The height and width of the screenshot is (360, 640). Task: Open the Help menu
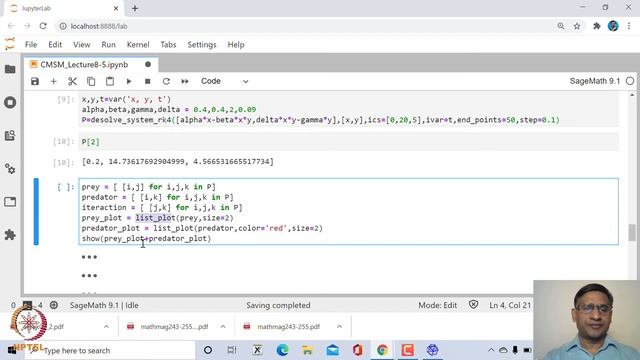(x=236, y=44)
